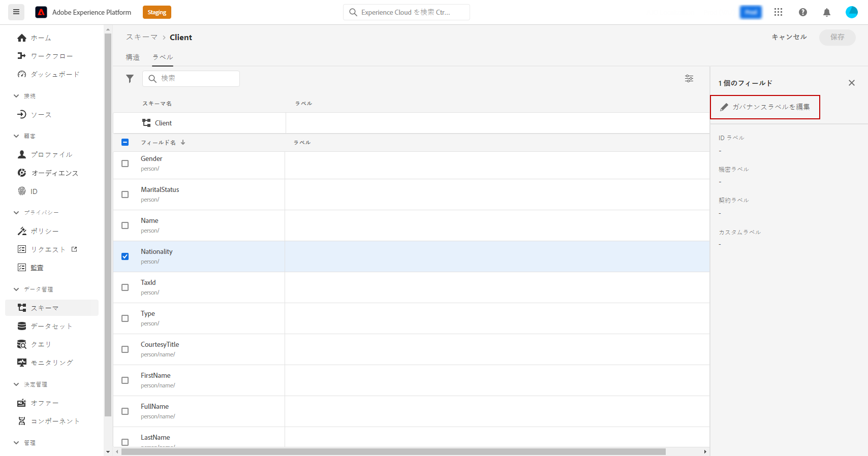Viewport: 868px width, 456px height.
Task: Check the FirstName field checkbox
Action: click(x=125, y=380)
